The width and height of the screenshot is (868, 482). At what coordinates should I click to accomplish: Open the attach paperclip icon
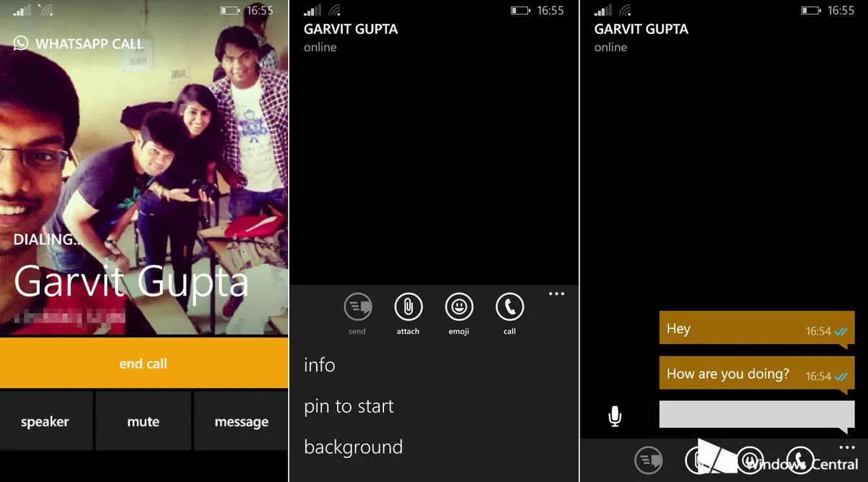tap(408, 307)
